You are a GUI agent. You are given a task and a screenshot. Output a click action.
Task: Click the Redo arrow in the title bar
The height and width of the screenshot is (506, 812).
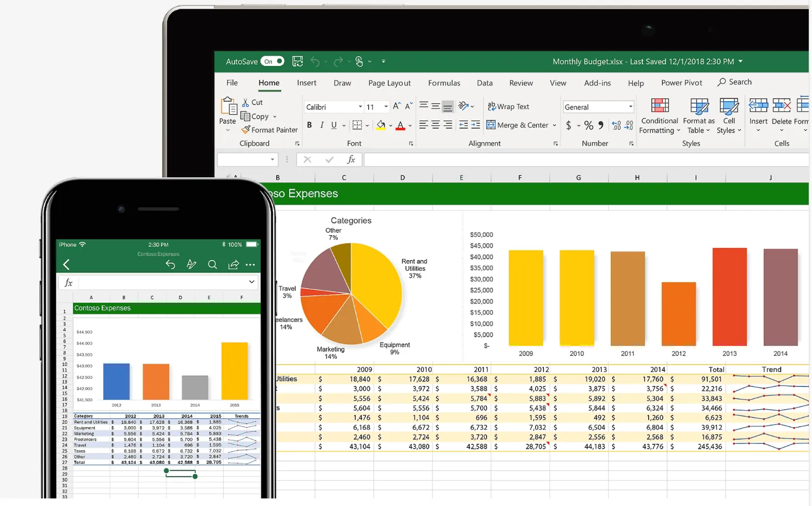(x=338, y=62)
